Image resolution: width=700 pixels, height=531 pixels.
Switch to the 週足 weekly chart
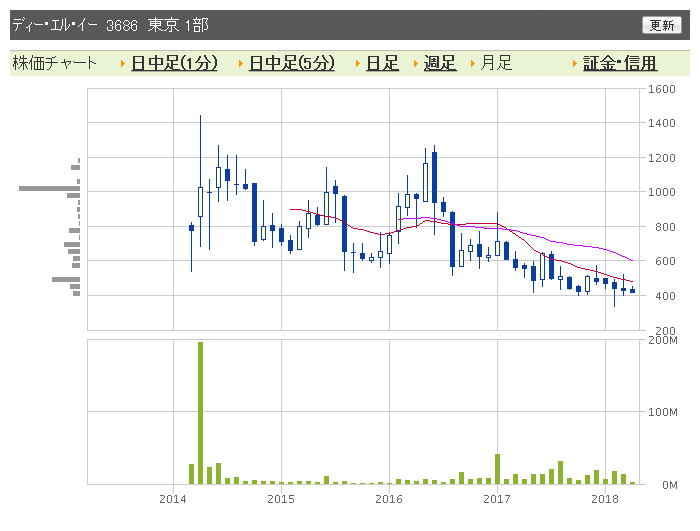tap(440, 63)
